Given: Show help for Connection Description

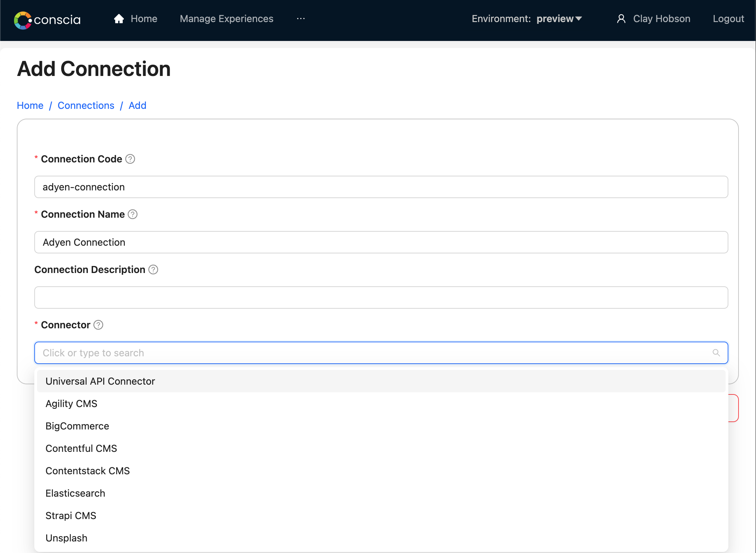Looking at the screenshot, I should pos(153,269).
